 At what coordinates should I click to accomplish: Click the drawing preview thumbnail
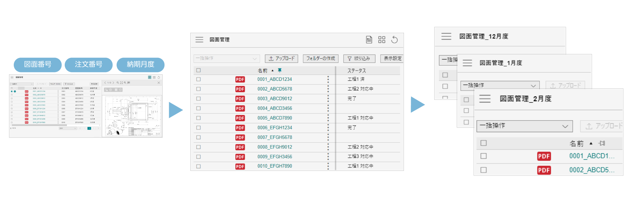[132, 116]
